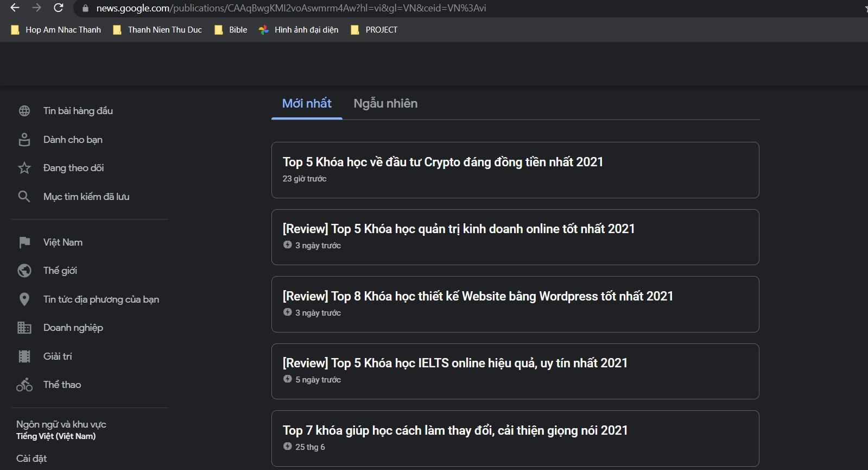Click AMP icon beside quản trị kinh doanh article

(288, 245)
